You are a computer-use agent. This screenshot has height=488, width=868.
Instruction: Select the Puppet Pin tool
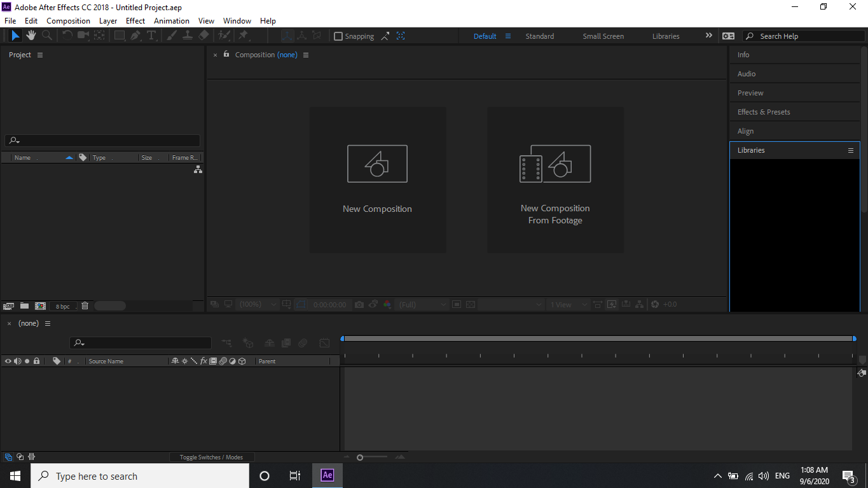coord(244,36)
